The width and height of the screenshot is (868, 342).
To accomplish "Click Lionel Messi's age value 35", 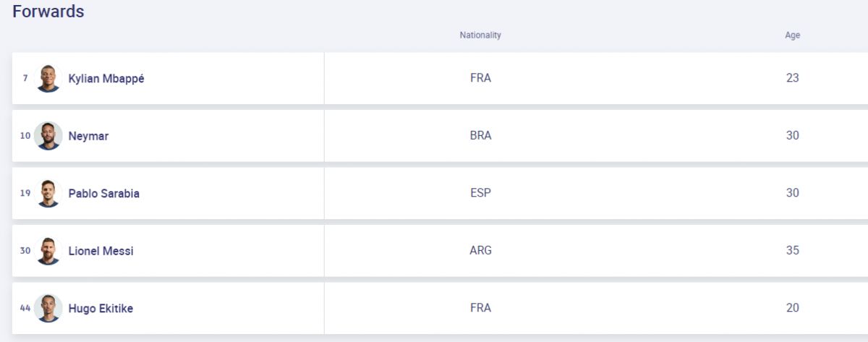I will tap(793, 250).
